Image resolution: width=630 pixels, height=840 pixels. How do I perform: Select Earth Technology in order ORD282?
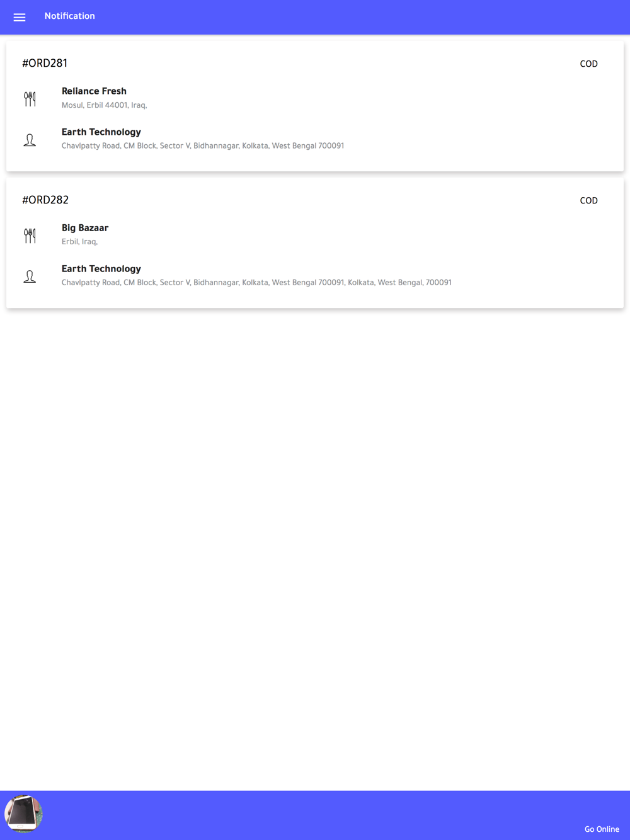(101, 268)
